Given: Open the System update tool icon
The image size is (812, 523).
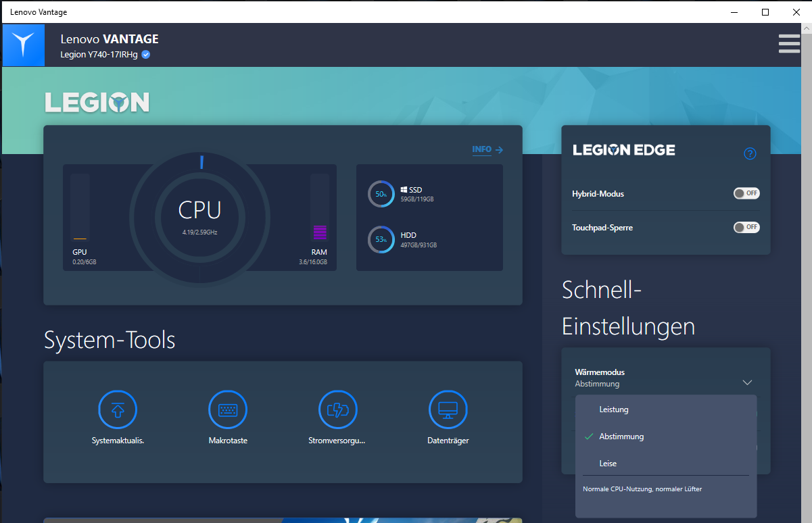Looking at the screenshot, I should click(x=118, y=409).
